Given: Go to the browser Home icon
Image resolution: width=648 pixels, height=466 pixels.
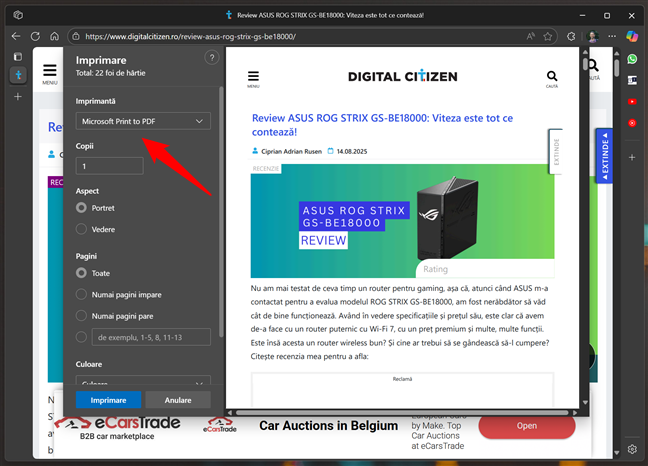Looking at the screenshot, I should click(x=65, y=36).
